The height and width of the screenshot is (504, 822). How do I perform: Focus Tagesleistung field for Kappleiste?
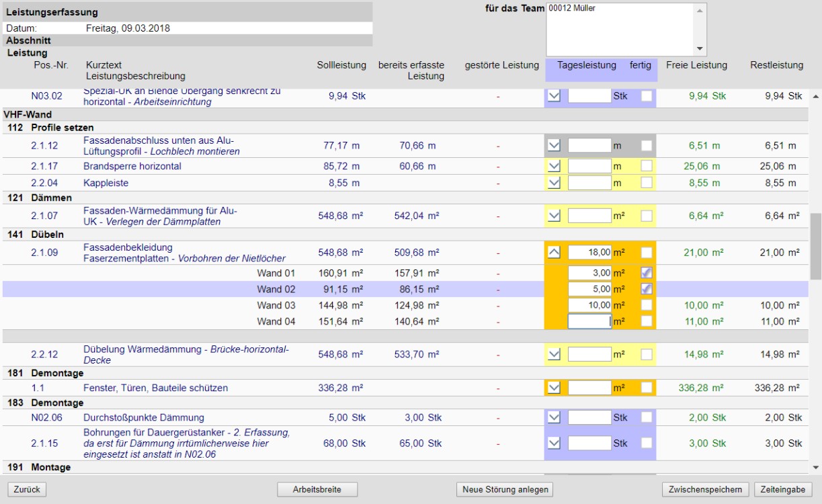[x=589, y=182]
